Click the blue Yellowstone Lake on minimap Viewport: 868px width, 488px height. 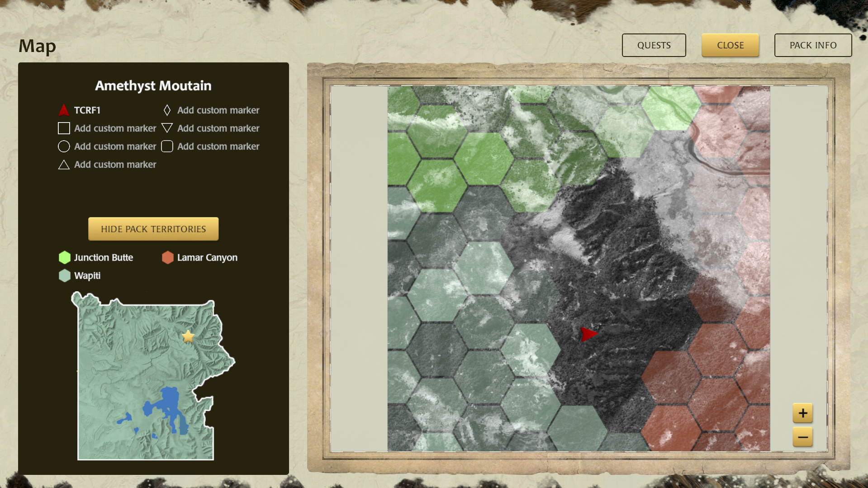[x=168, y=405]
